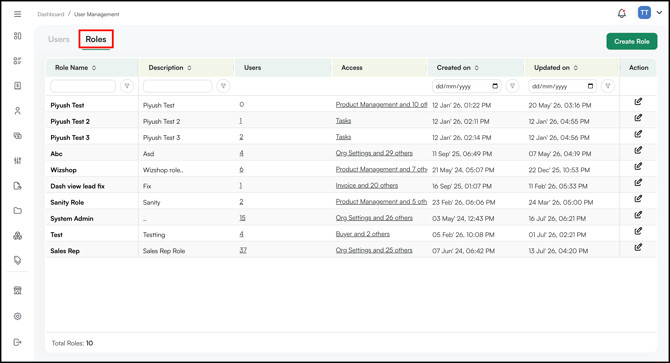Click the TT profile avatar
This screenshot has height=363, width=670.
pyautogui.click(x=644, y=13)
